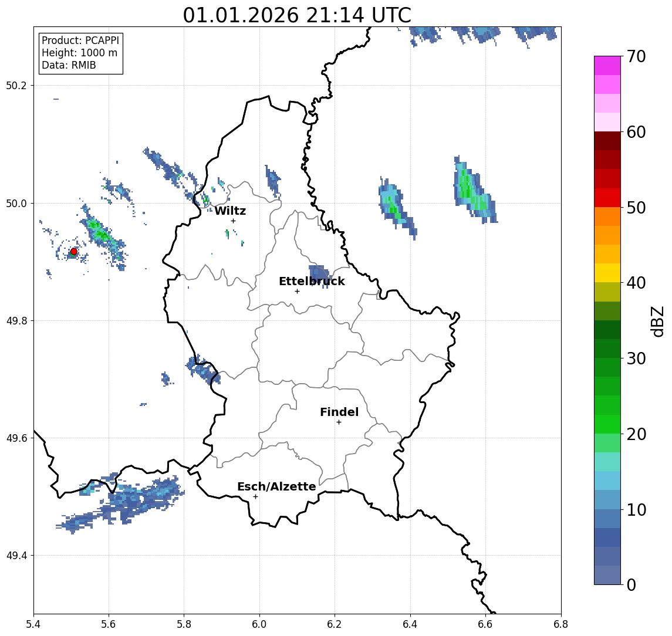The height and width of the screenshot is (636, 672).
Task: Click the cross marker below Esch/Alzette
Action: (x=255, y=497)
